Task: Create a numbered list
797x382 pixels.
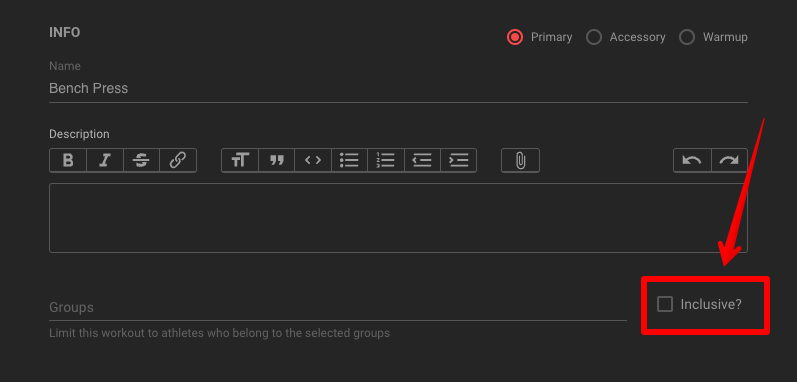Action: click(x=386, y=161)
